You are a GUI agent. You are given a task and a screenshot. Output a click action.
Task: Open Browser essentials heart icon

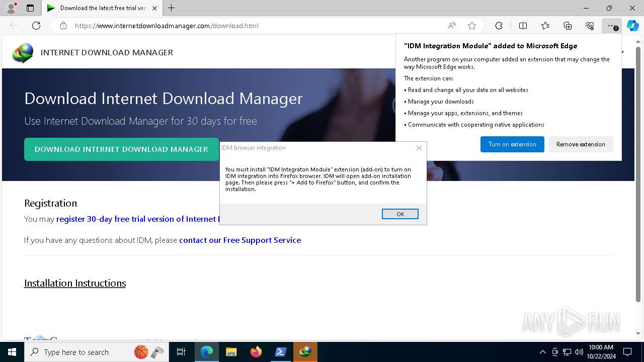click(590, 26)
